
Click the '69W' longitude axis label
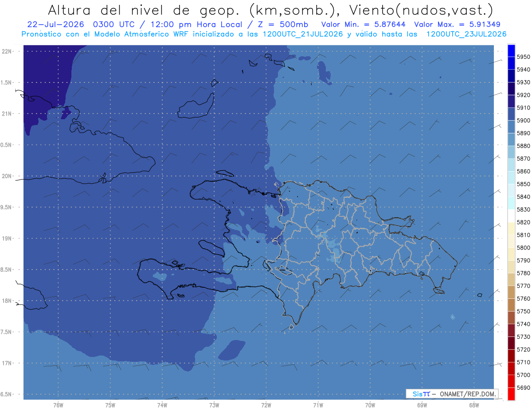422,406
